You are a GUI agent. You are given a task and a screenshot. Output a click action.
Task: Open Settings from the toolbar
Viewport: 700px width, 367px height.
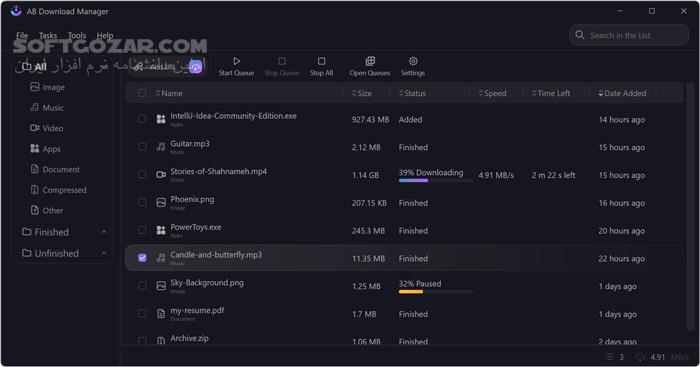pos(413,66)
